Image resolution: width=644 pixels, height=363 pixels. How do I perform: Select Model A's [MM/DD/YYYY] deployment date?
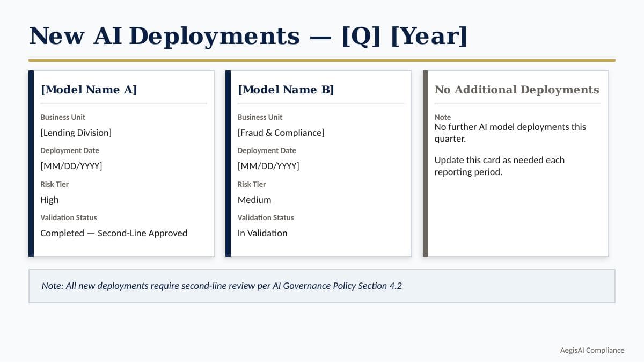71,166
